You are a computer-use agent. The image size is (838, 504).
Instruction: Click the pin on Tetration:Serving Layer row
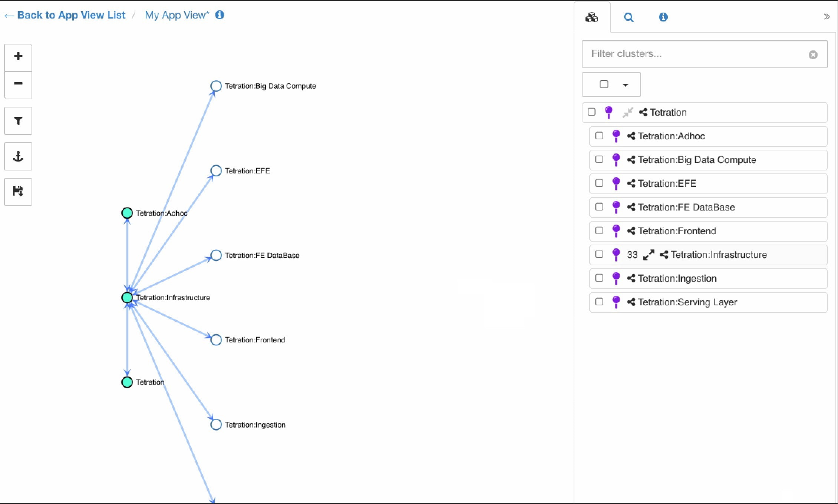(x=616, y=302)
